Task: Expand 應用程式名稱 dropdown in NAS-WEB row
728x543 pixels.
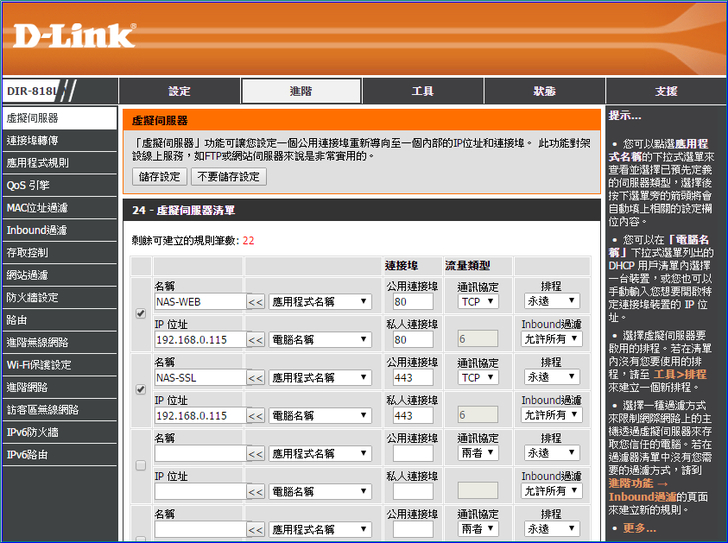Action: 320,301
